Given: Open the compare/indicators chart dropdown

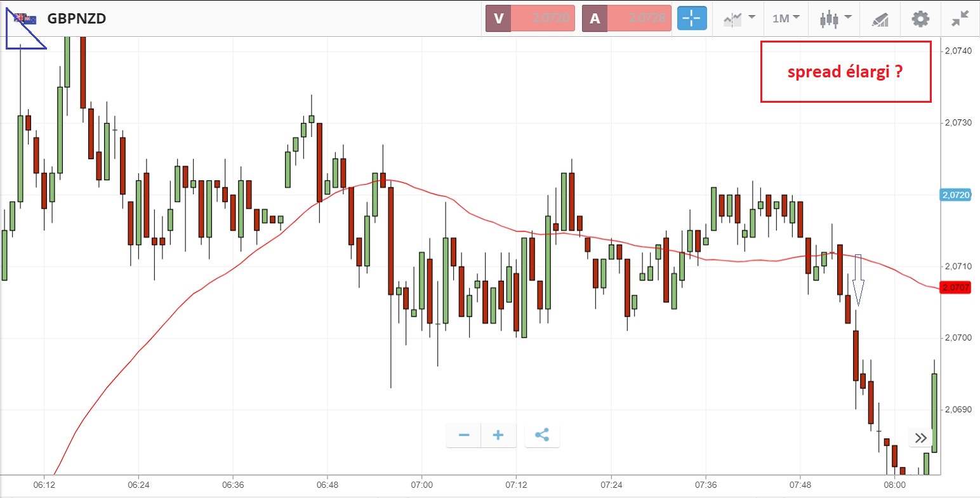Looking at the screenshot, I should [739, 18].
